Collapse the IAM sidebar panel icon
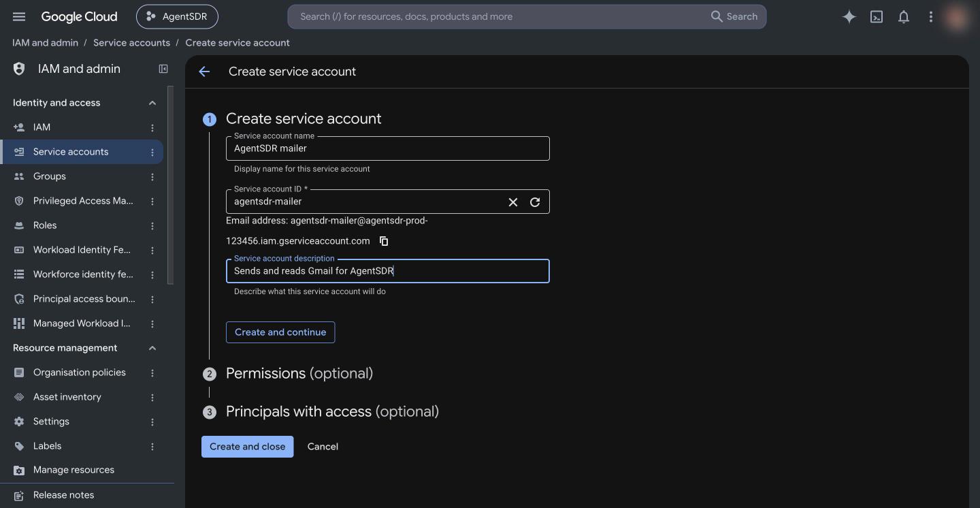The height and width of the screenshot is (508, 980). (x=163, y=69)
